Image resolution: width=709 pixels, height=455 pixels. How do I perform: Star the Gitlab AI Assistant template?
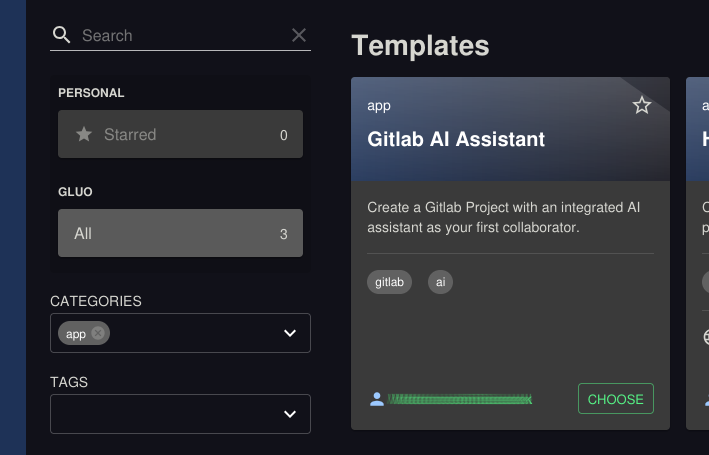(x=642, y=105)
